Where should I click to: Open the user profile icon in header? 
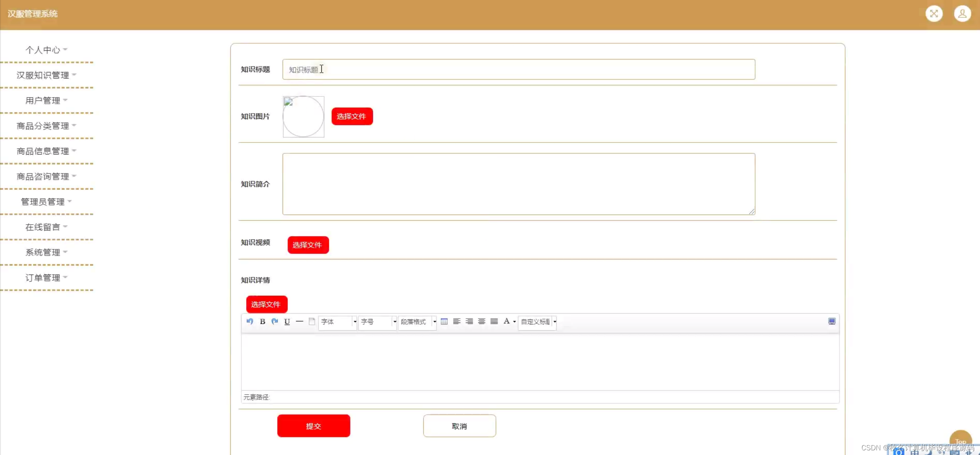point(962,14)
